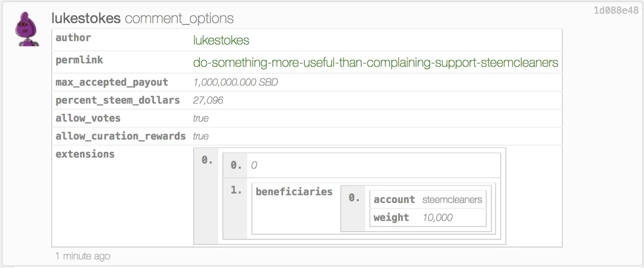Screen dimensions: 644x268
Task: Select the inner extensions value 0
Action: point(254,165)
